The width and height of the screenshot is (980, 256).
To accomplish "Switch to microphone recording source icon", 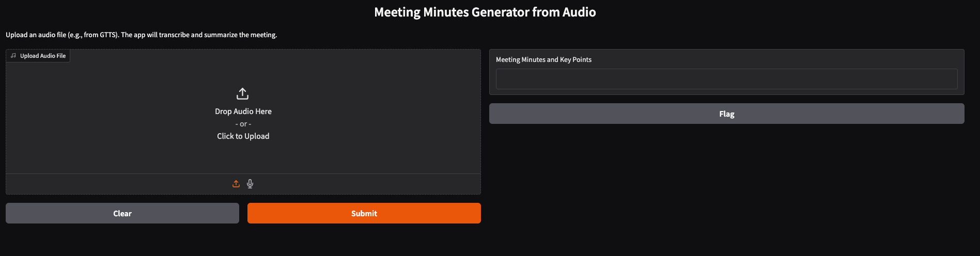I will click(x=250, y=184).
